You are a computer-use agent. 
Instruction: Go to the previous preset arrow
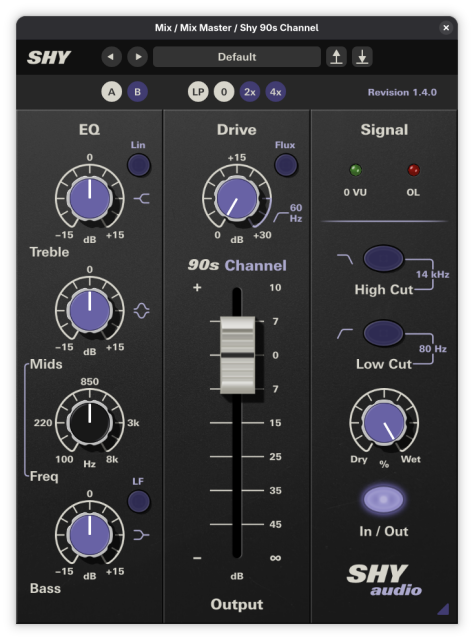point(111,57)
